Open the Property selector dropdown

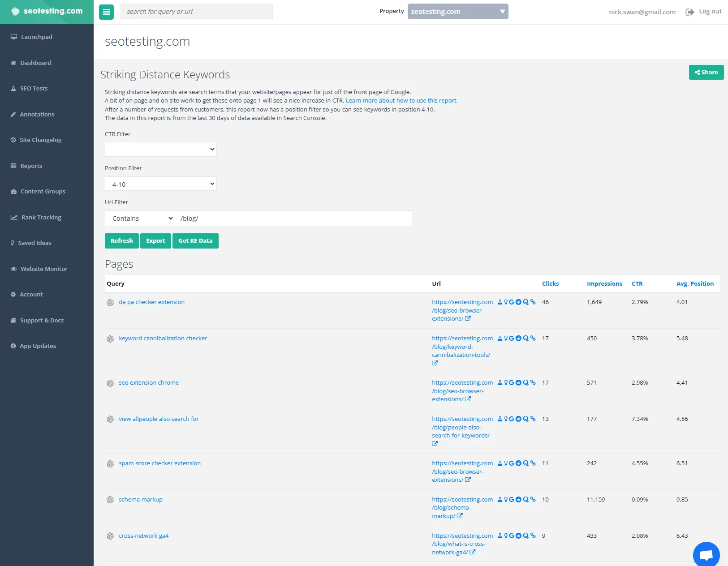point(457,12)
